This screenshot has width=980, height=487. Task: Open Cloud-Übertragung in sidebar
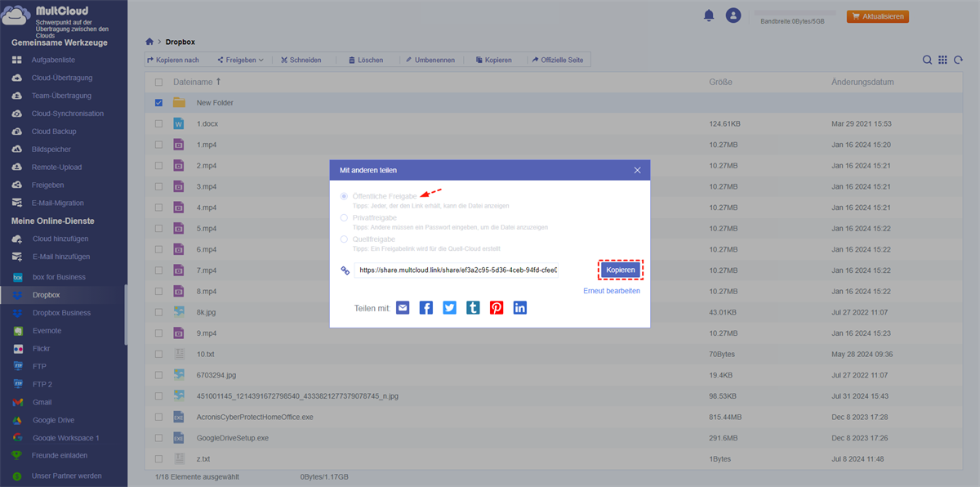coord(63,78)
